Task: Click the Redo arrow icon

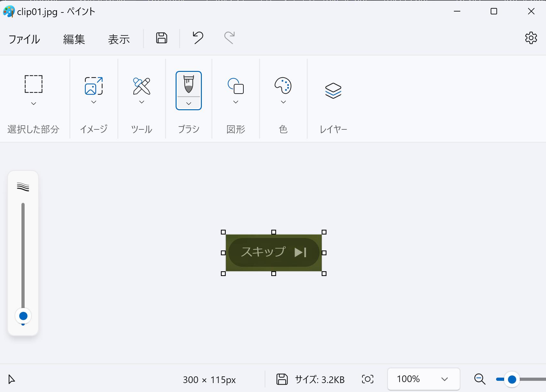Action: (x=229, y=38)
